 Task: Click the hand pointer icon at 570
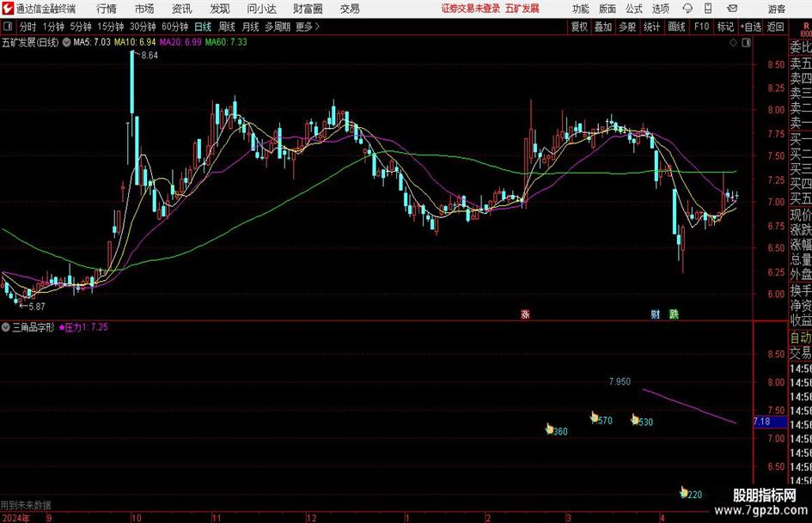[x=595, y=417]
